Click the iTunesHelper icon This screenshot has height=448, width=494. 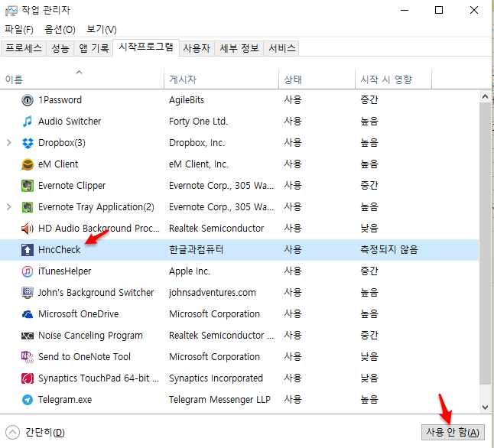click(28, 271)
